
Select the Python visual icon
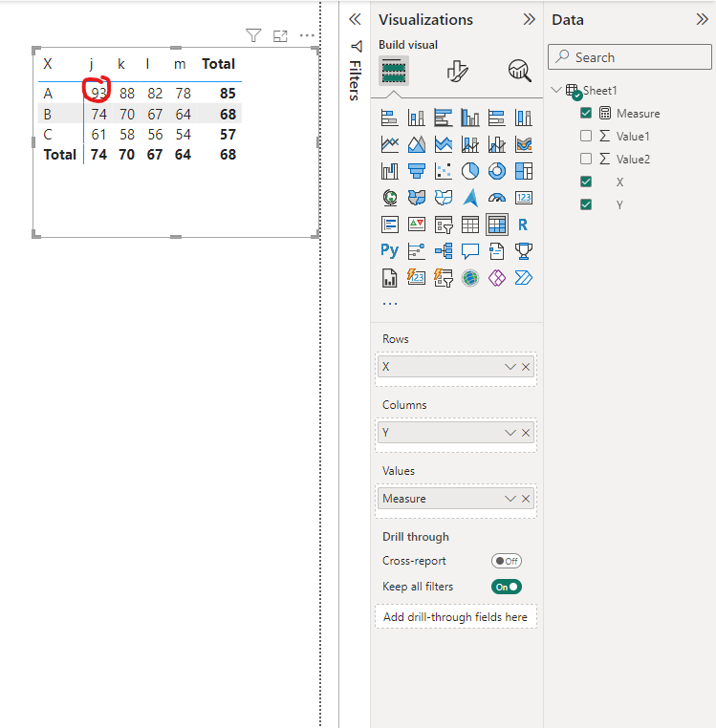coord(389,251)
